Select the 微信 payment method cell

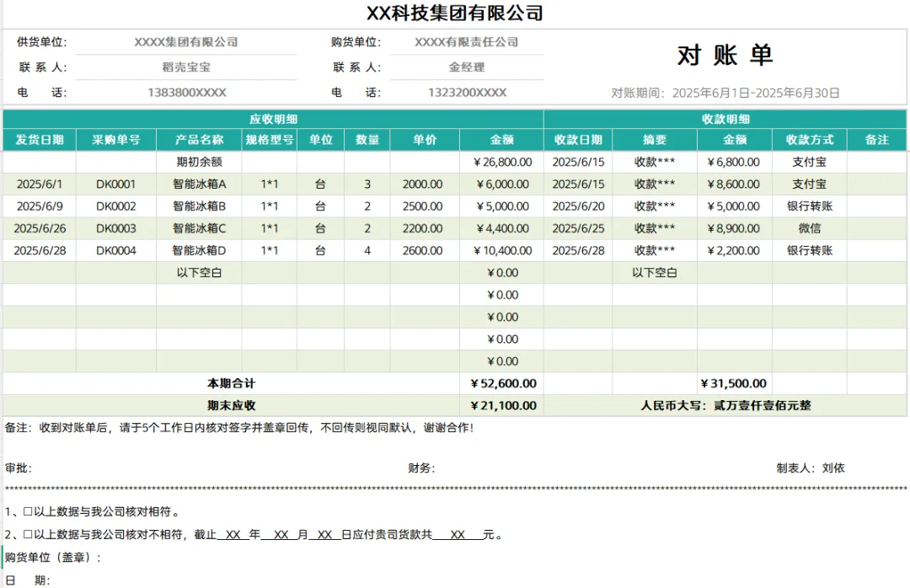click(810, 228)
